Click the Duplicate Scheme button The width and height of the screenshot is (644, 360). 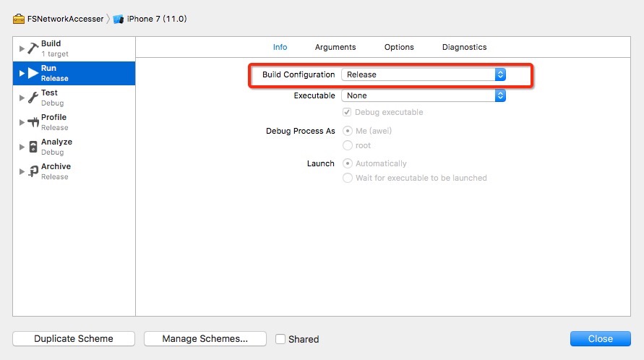click(74, 338)
